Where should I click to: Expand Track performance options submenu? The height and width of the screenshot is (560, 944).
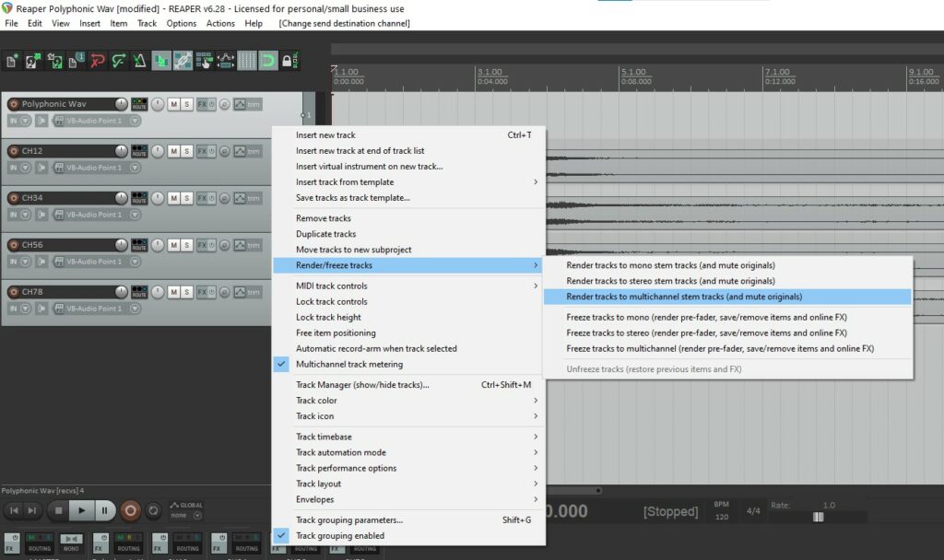click(408, 468)
